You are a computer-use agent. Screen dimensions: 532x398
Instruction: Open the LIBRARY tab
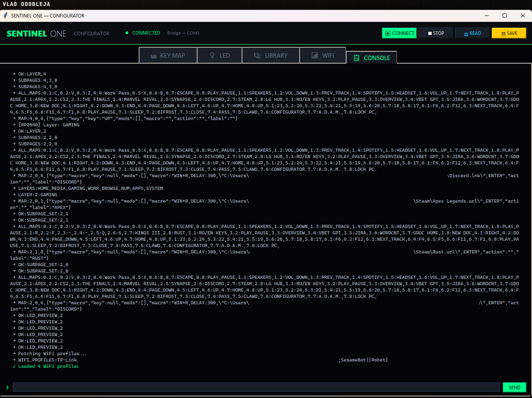pos(271,56)
